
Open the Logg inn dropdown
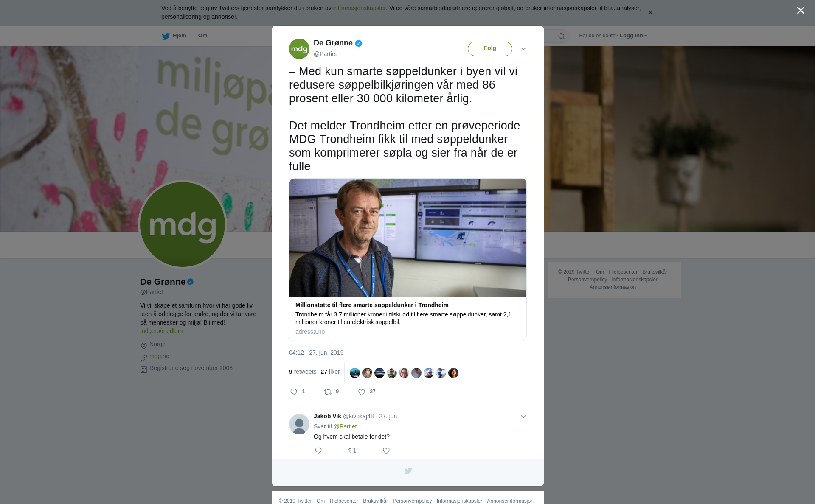coord(633,36)
